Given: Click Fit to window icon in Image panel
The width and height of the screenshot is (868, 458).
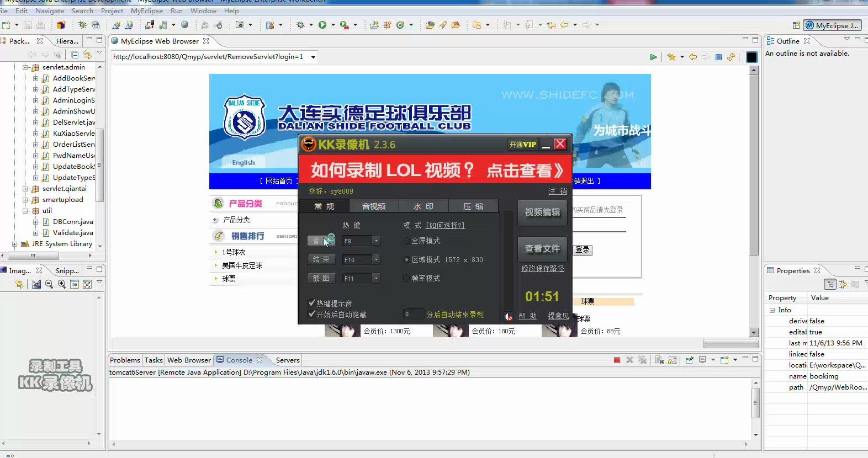Looking at the screenshot, I should click(87, 284).
